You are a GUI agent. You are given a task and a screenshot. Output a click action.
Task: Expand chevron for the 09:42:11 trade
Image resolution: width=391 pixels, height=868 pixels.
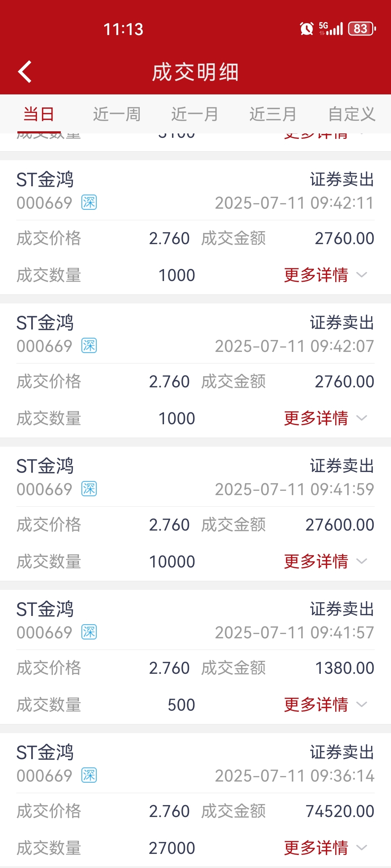click(362, 275)
